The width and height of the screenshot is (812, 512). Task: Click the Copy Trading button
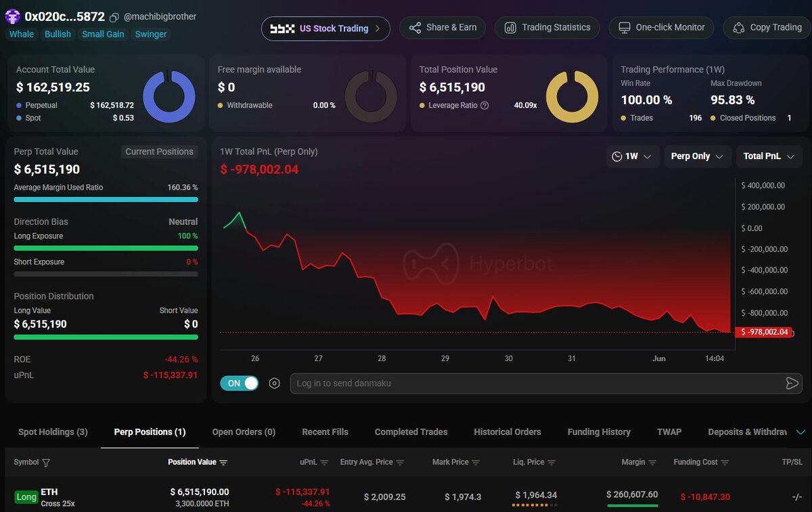pyautogui.click(x=767, y=28)
